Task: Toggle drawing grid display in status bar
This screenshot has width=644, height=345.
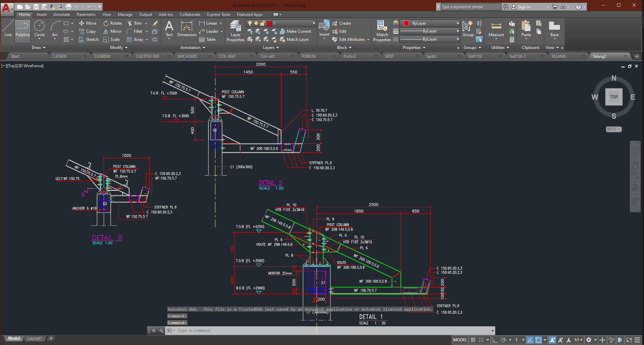Action: [x=473, y=340]
